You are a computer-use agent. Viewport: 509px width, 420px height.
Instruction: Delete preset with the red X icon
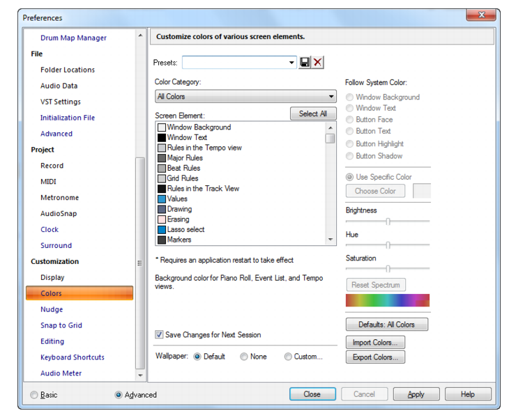point(317,62)
